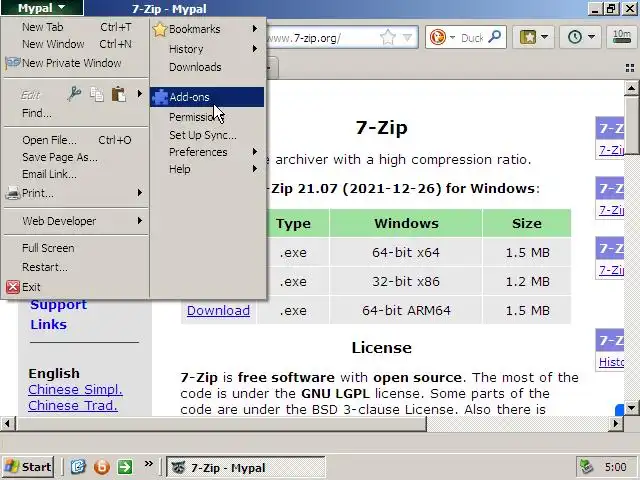Click the orange quick launch taskbar icon
The height and width of the screenshot is (480, 640).
(x=101, y=467)
